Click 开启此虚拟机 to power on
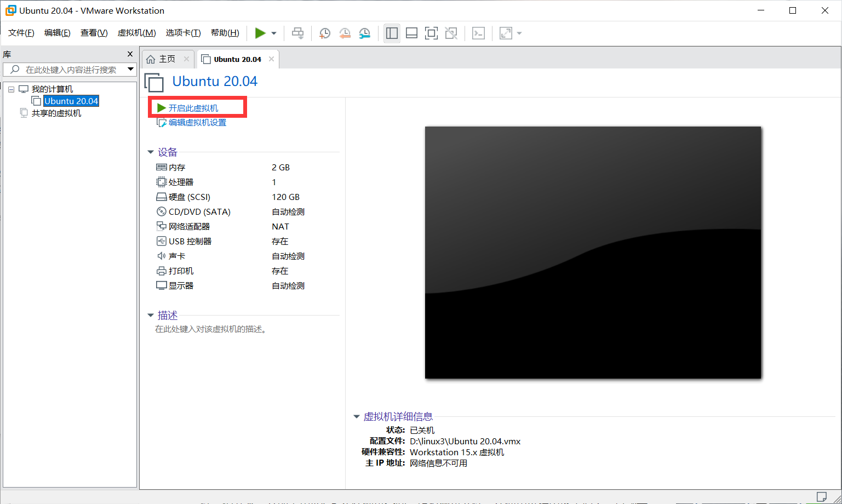842x504 pixels. pos(193,108)
